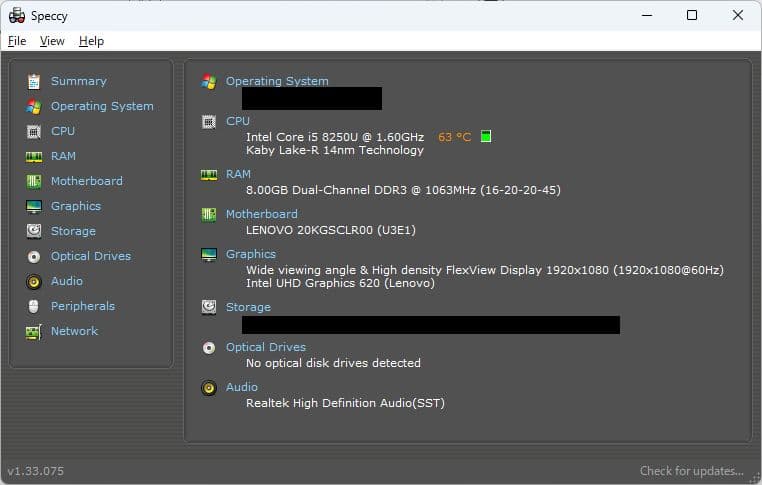Click the Summary clipboard icon in sidebar
Image resolution: width=762 pixels, height=485 pixels.
(34, 82)
